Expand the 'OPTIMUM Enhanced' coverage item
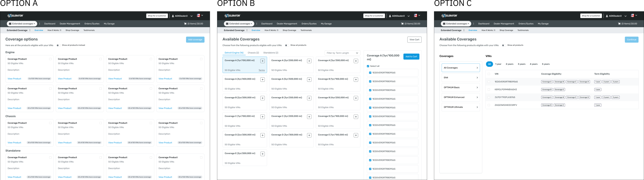The height and width of the screenshot is (180, 644). click(x=461, y=97)
